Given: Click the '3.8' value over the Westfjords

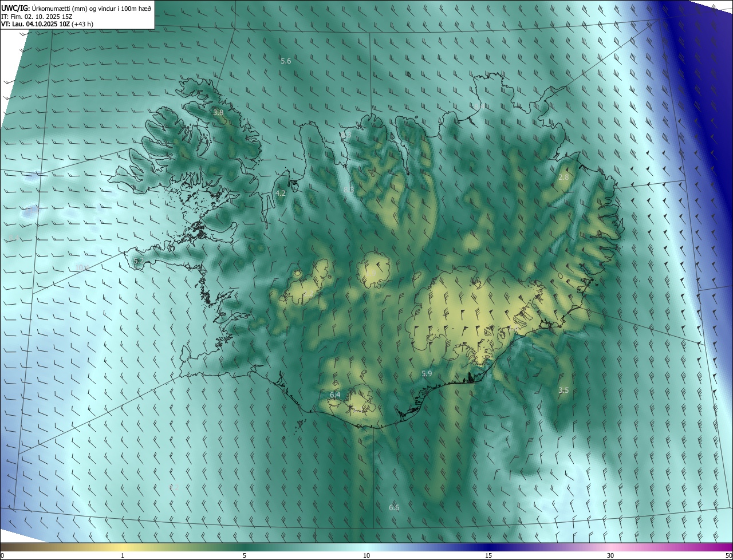Looking at the screenshot, I should pyautogui.click(x=218, y=113).
